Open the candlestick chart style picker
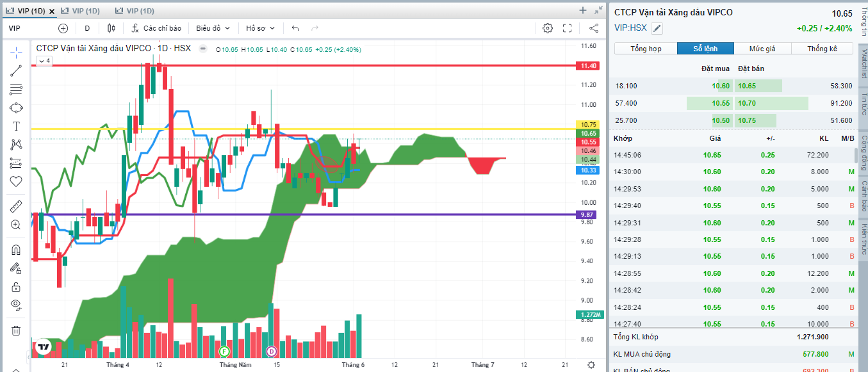This screenshot has height=372, width=868. (111, 28)
